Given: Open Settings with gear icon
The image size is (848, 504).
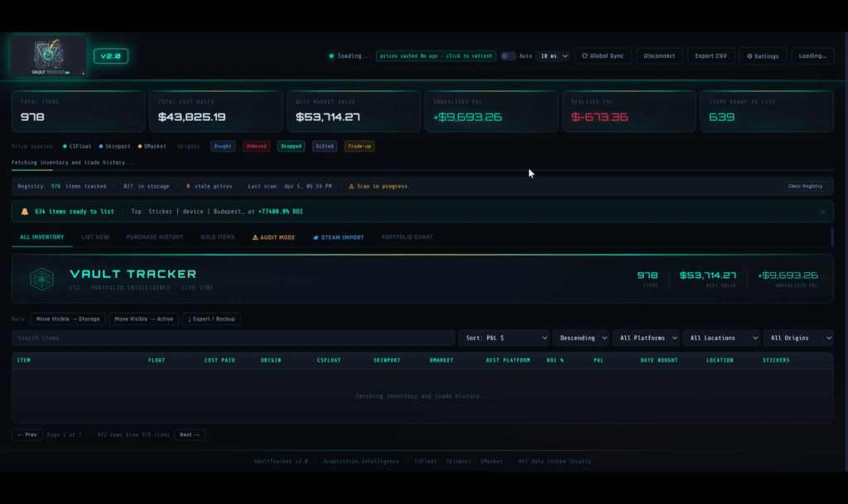Looking at the screenshot, I should pos(763,56).
